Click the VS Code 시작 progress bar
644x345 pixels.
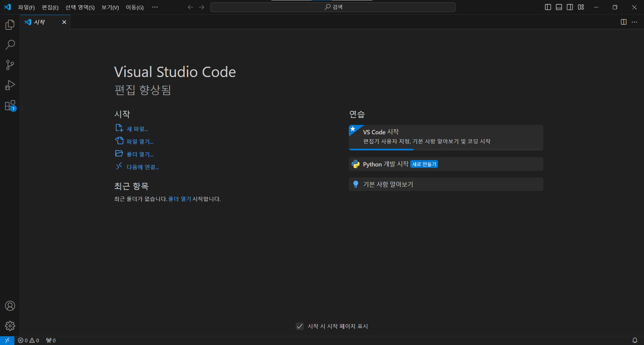coord(446,149)
